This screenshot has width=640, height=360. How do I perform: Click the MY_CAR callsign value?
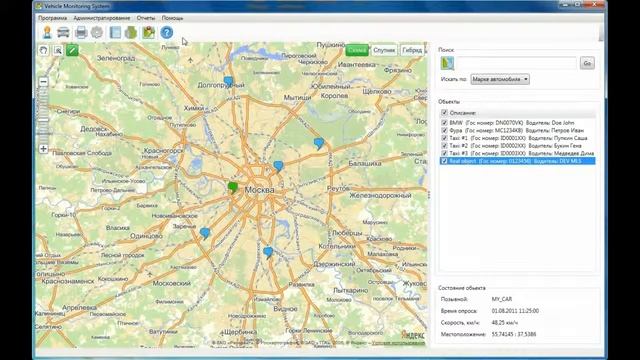point(502,299)
